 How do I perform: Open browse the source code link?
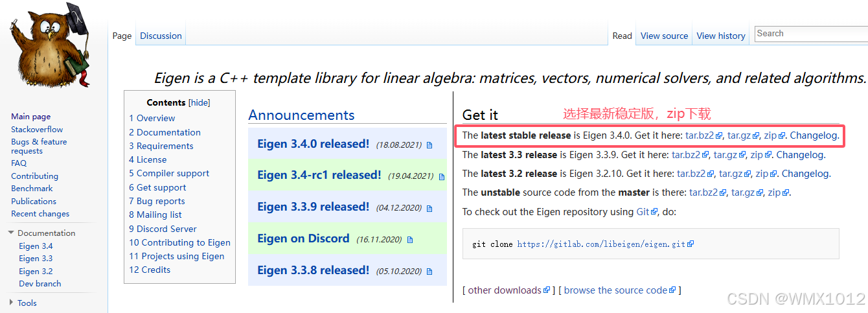pos(620,290)
